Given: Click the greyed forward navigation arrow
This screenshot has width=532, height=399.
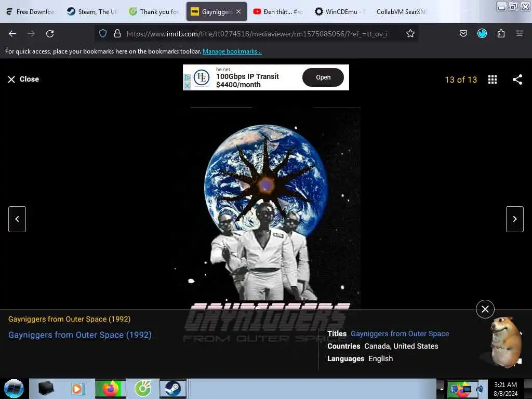Looking at the screenshot, I should click(31, 34).
